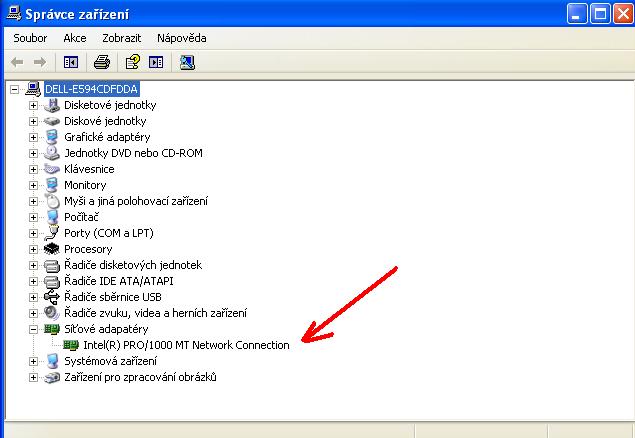Toggle the console tree pane icon
Screen dimensions: 635x438
tap(71, 62)
